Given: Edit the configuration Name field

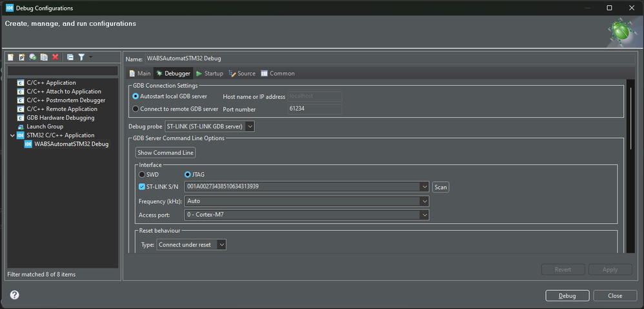Looking at the screenshot, I should click(x=390, y=59).
